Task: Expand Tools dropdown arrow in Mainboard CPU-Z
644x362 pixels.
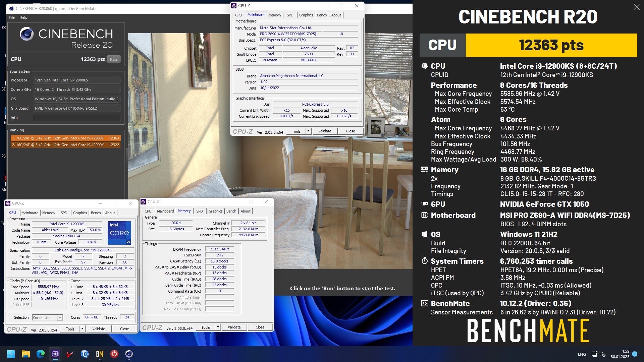Action: (308, 131)
